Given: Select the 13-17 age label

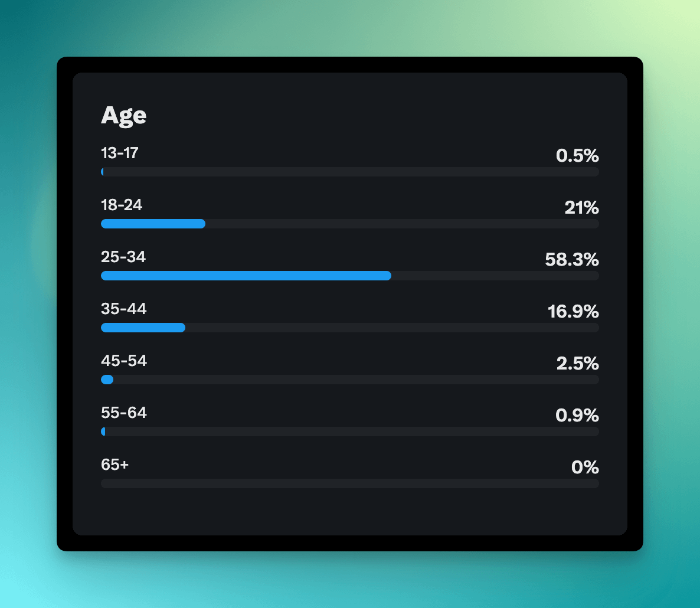Looking at the screenshot, I should [120, 153].
